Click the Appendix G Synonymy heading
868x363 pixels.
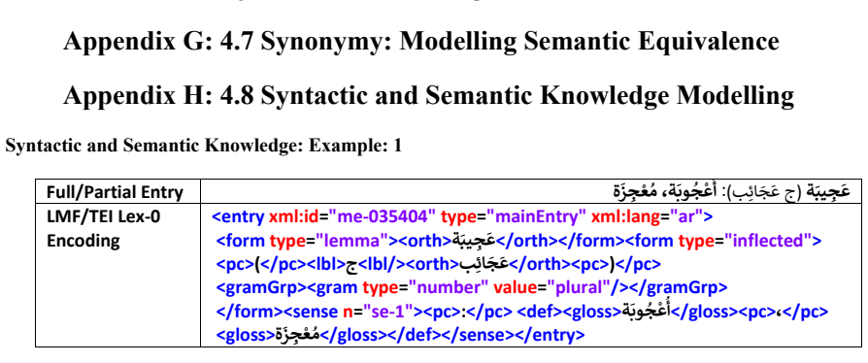pyautogui.click(x=421, y=41)
